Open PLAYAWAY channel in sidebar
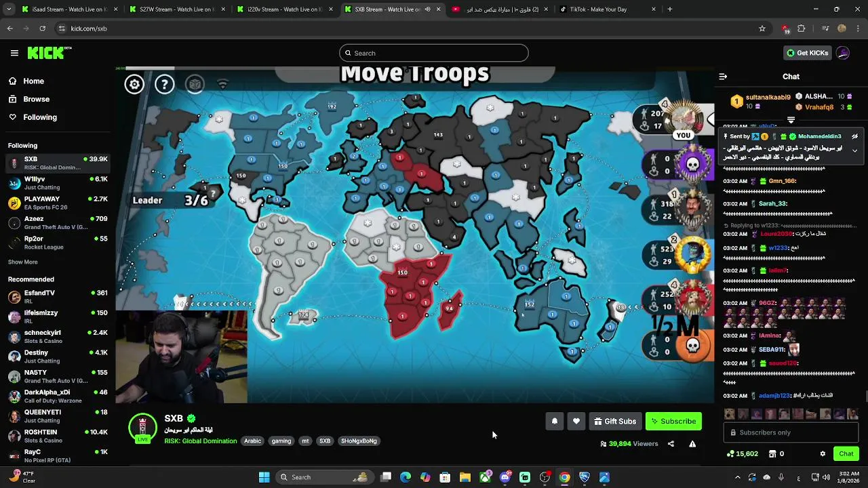 click(58, 203)
